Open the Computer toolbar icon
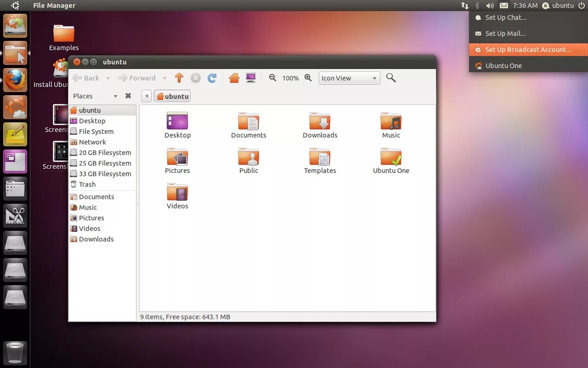The image size is (588, 368). (x=251, y=78)
